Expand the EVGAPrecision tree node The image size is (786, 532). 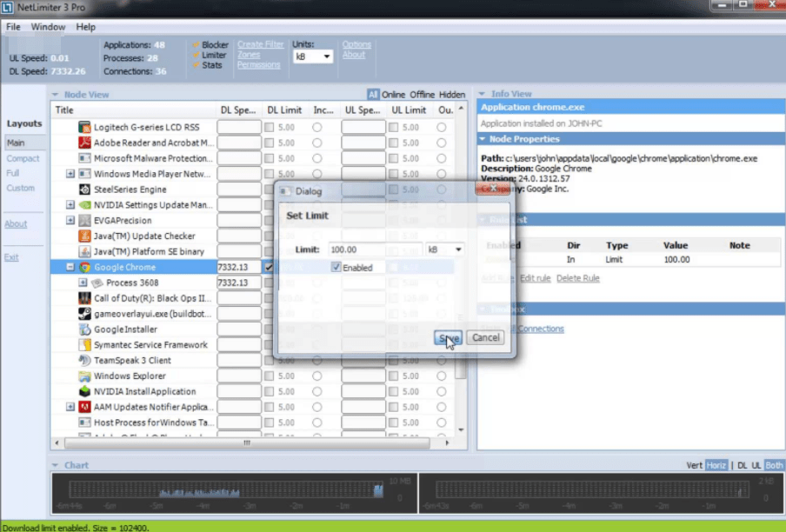point(70,221)
